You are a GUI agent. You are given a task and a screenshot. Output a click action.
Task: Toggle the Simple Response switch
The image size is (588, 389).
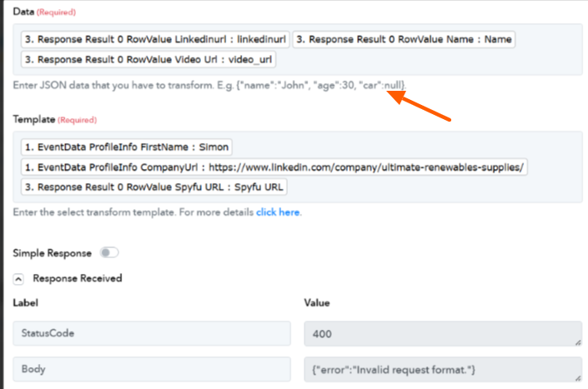point(109,252)
